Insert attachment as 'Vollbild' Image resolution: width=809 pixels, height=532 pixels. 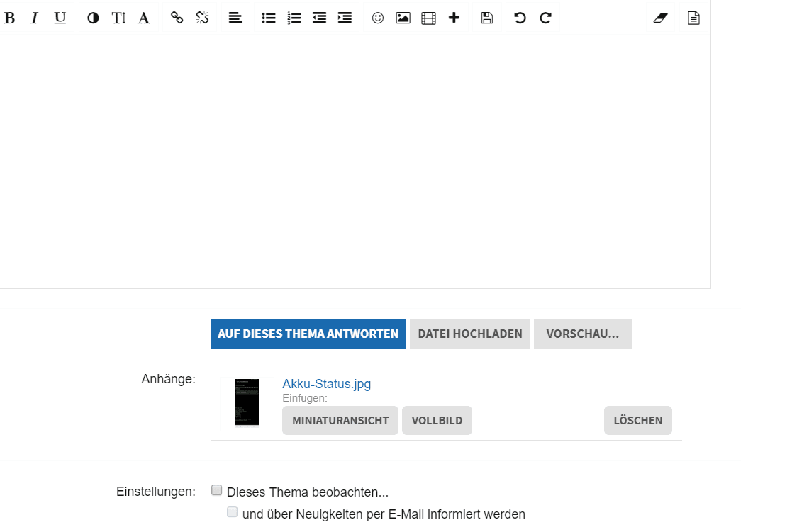(437, 420)
